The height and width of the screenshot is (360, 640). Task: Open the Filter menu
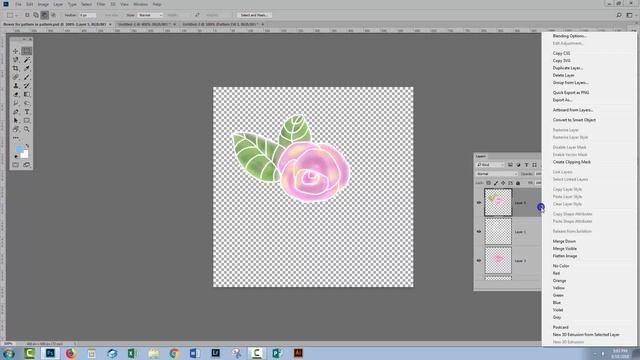[x=101, y=4]
